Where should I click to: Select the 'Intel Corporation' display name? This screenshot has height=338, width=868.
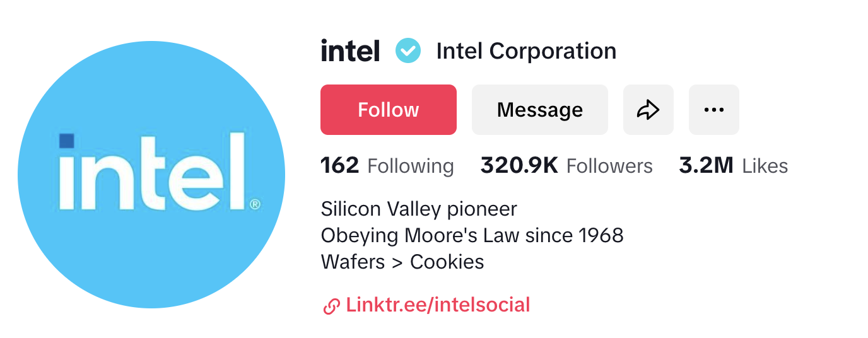click(x=526, y=50)
